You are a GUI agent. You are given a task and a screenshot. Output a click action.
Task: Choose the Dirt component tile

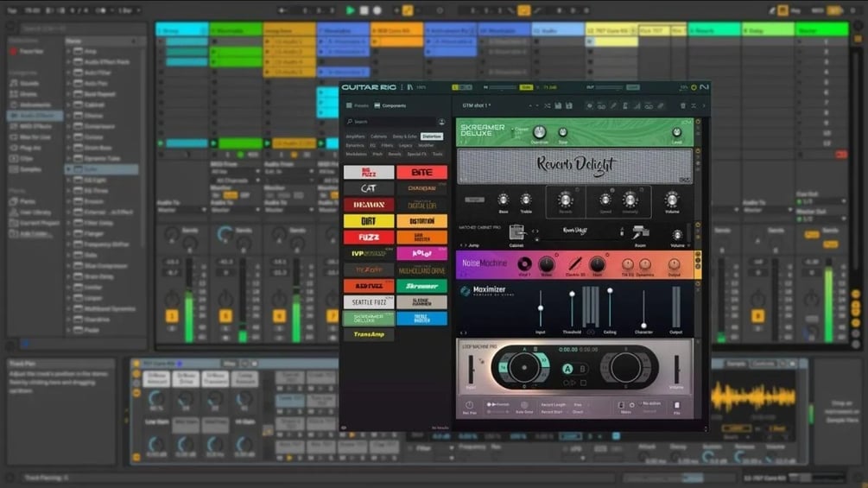tap(369, 221)
